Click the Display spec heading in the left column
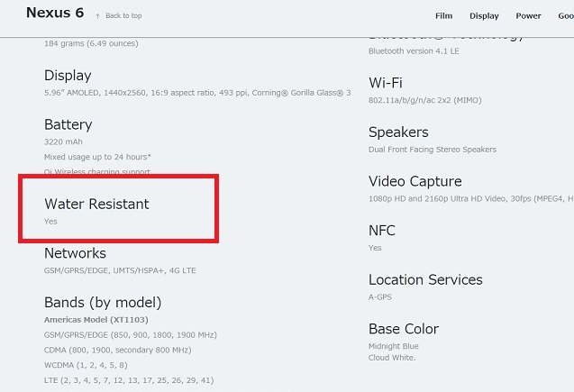Screen dimensions: 574x392 pos(68,76)
